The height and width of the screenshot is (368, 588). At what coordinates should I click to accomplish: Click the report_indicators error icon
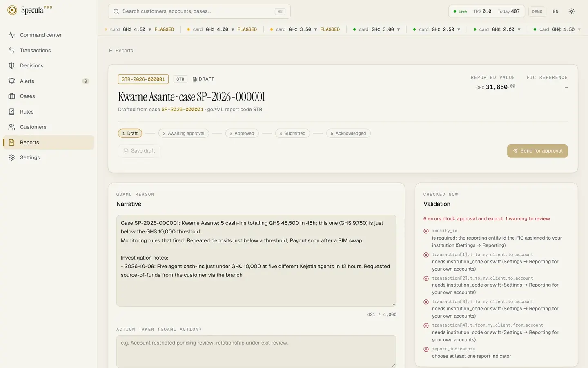[x=426, y=349]
